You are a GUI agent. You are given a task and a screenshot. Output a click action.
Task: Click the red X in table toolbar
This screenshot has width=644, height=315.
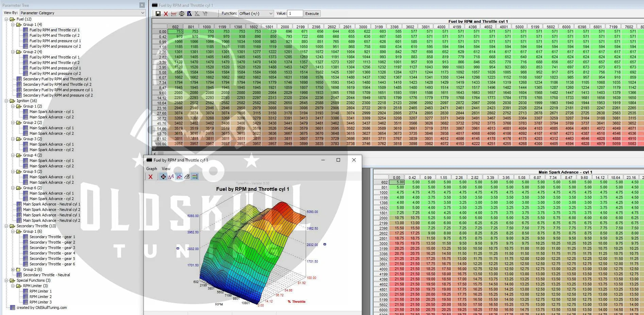click(x=166, y=14)
